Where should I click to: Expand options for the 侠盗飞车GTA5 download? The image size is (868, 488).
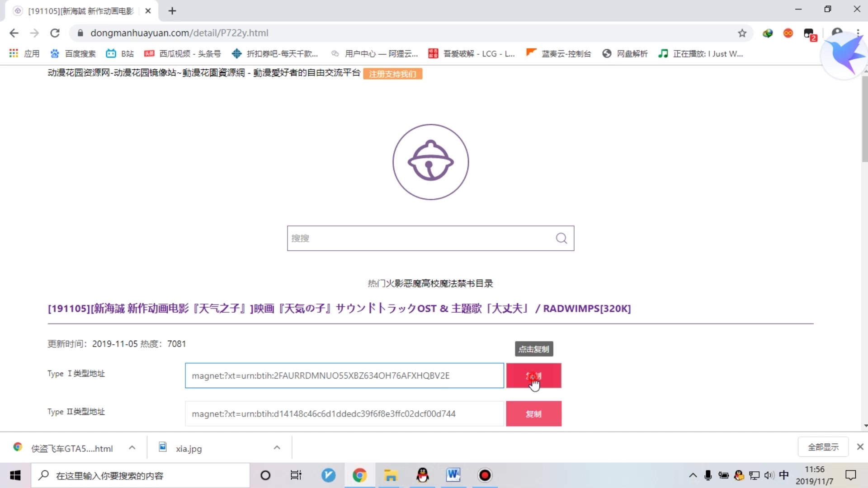tap(132, 447)
